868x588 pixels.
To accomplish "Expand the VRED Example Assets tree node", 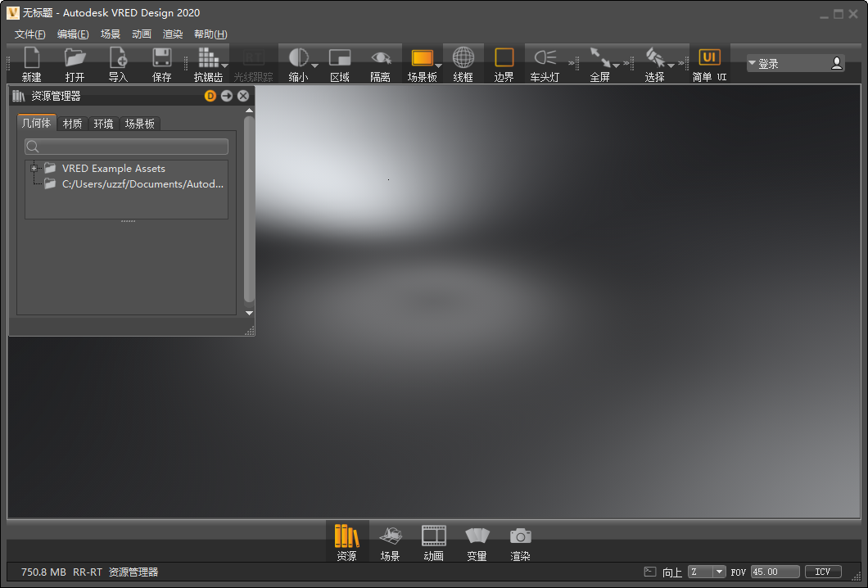I will tap(32, 168).
